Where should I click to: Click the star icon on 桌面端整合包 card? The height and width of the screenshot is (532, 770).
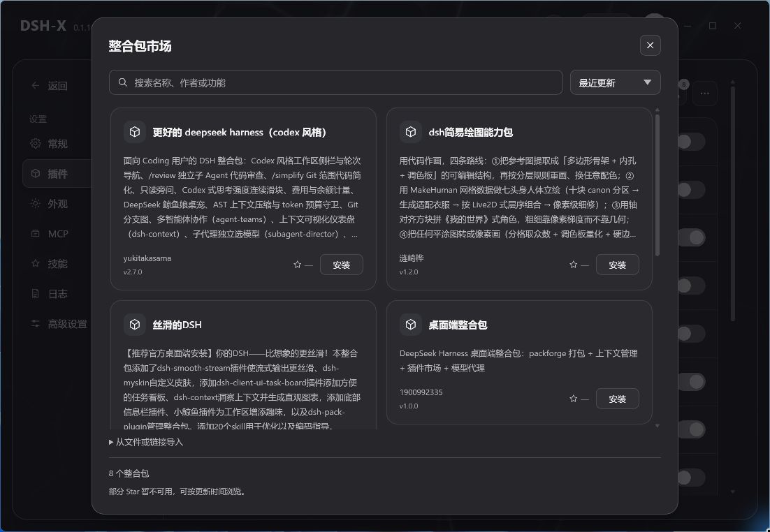(x=573, y=399)
